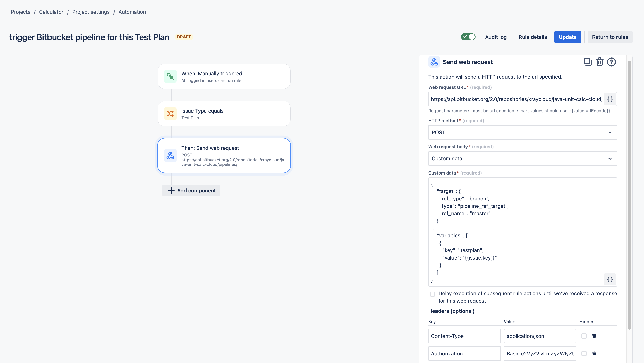Click the Manually triggered cursor icon
Image resolution: width=644 pixels, height=363 pixels.
point(170,76)
